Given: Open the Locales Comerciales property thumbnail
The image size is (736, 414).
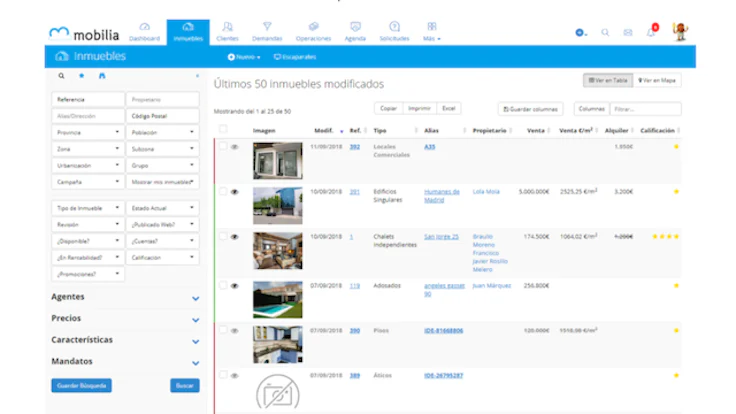Looking at the screenshot, I should 278,161.
